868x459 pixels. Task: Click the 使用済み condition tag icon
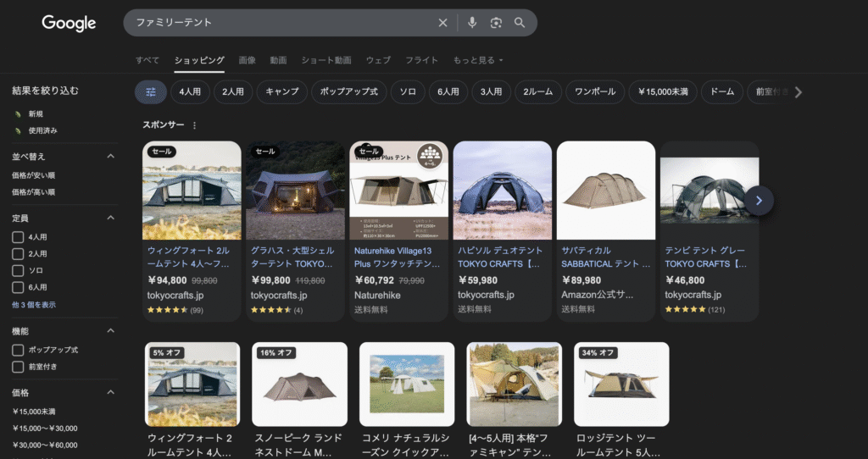pyautogui.click(x=18, y=131)
